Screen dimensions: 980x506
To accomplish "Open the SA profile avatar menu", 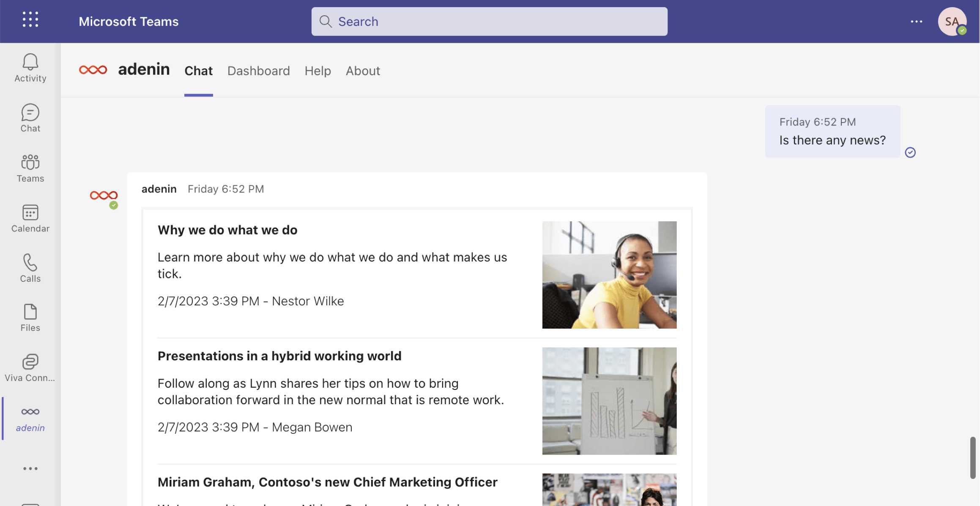I will 952,22.
